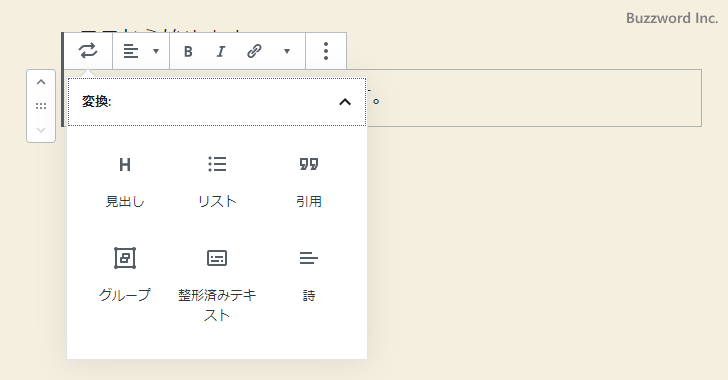Insert a link with the chain icon
This screenshot has width=728, height=380.
tap(254, 51)
